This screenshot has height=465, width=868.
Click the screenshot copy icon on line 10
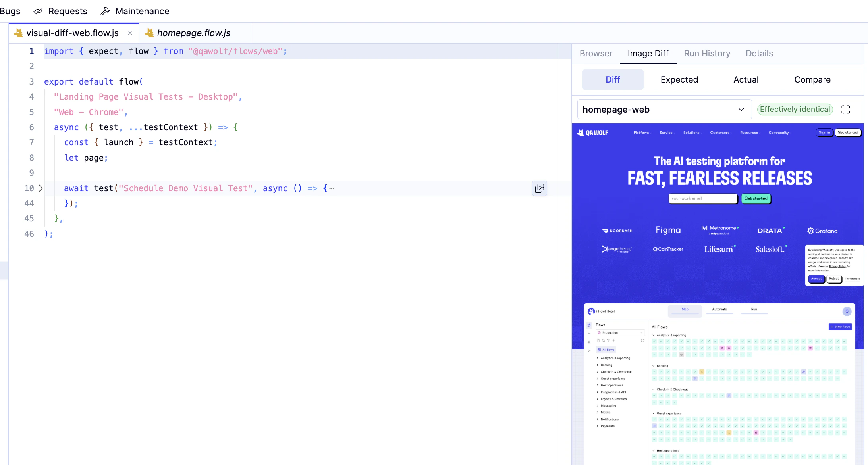pos(539,188)
